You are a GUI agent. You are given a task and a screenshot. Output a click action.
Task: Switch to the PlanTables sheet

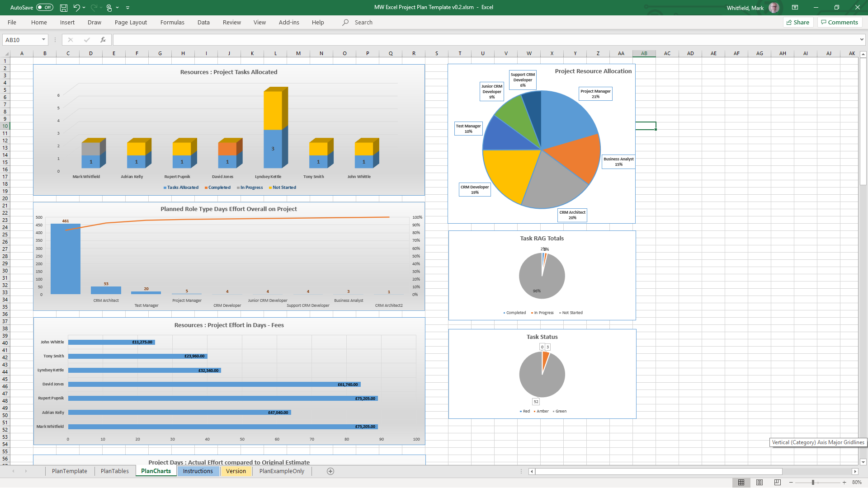pos(114,471)
